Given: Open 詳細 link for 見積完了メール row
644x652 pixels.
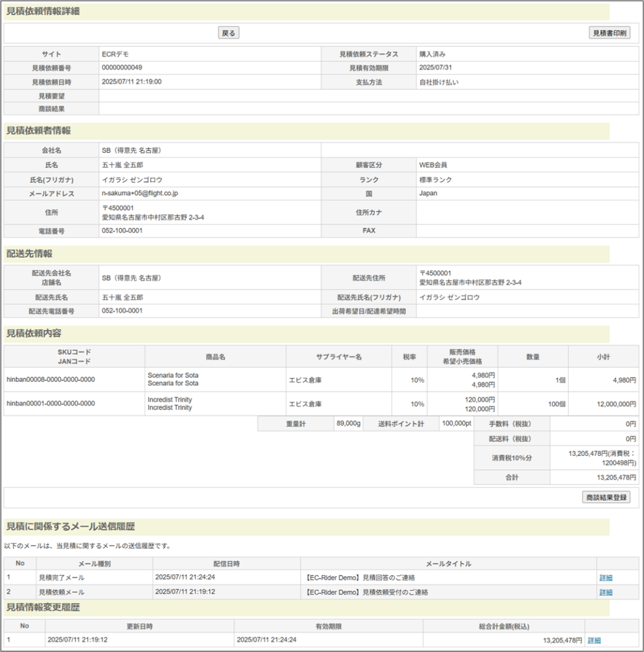Looking at the screenshot, I should [x=606, y=578].
